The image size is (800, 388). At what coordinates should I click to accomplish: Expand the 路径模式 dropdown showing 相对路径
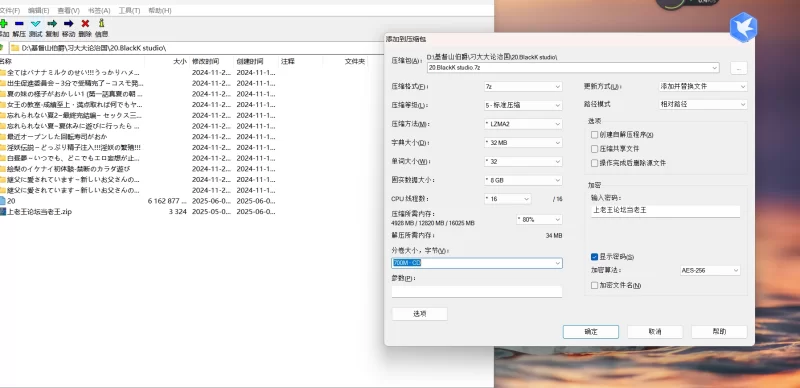[x=703, y=104]
